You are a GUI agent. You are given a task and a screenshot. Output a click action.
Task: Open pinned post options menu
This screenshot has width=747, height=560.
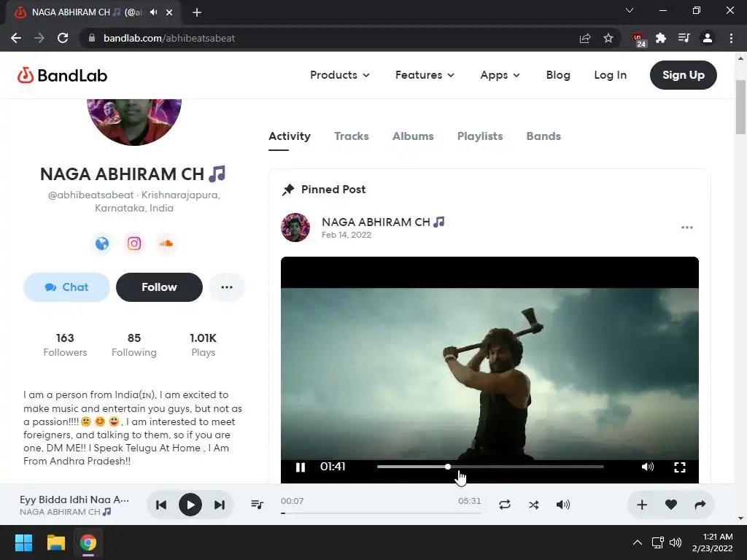pos(687,227)
